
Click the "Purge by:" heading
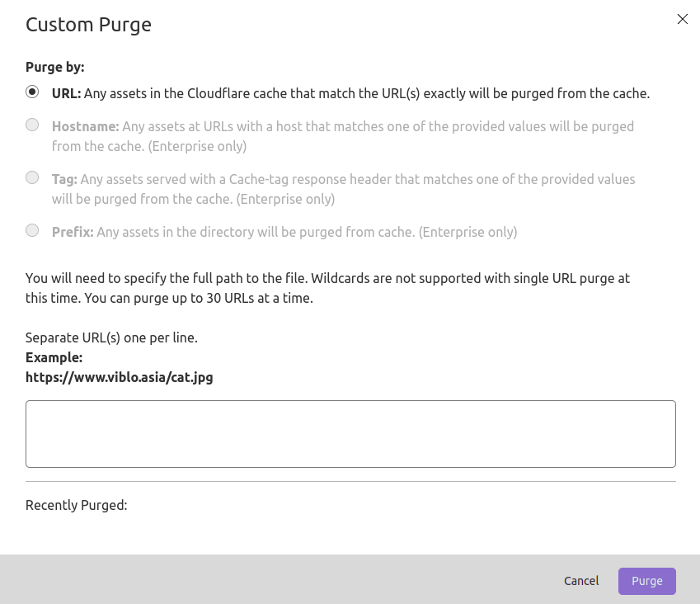click(55, 67)
